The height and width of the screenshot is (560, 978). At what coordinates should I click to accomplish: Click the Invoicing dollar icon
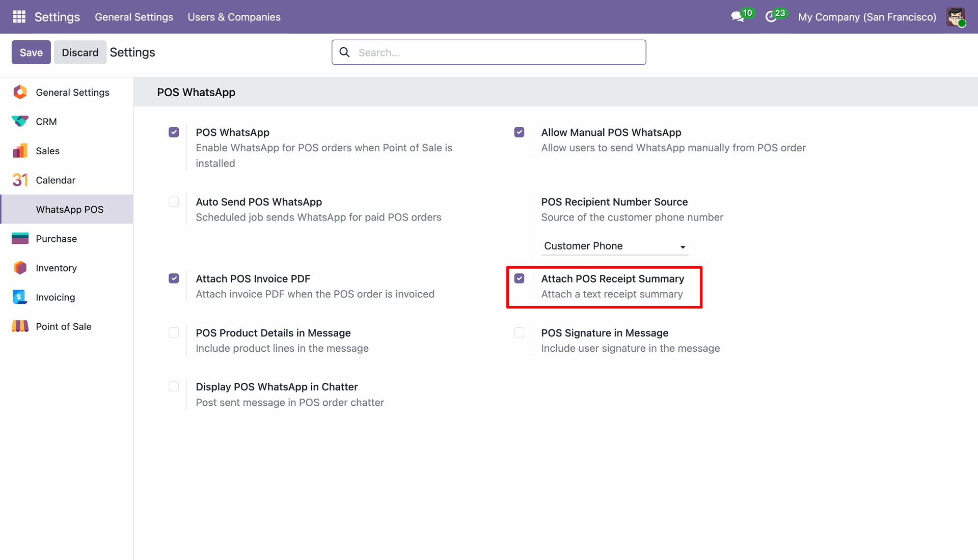(x=20, y=297)
